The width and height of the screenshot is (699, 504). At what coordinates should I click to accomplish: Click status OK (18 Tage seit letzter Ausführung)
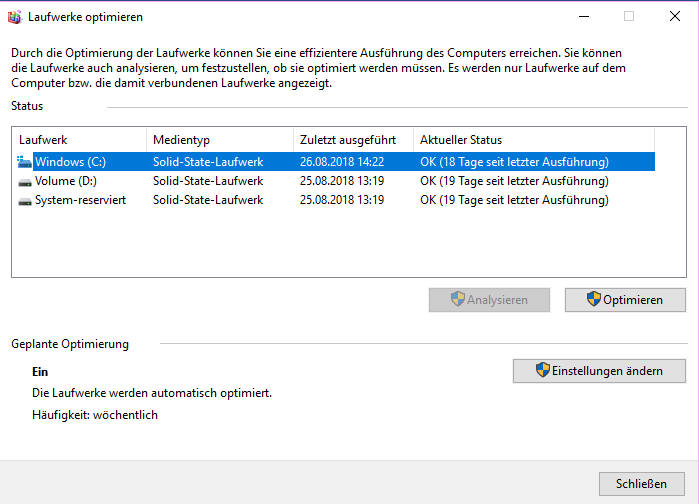[x=514, y=162]
